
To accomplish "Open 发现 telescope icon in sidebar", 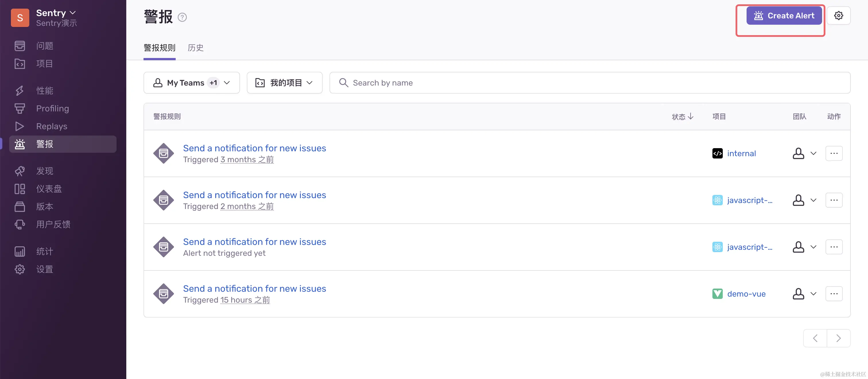I will [20, 171].
